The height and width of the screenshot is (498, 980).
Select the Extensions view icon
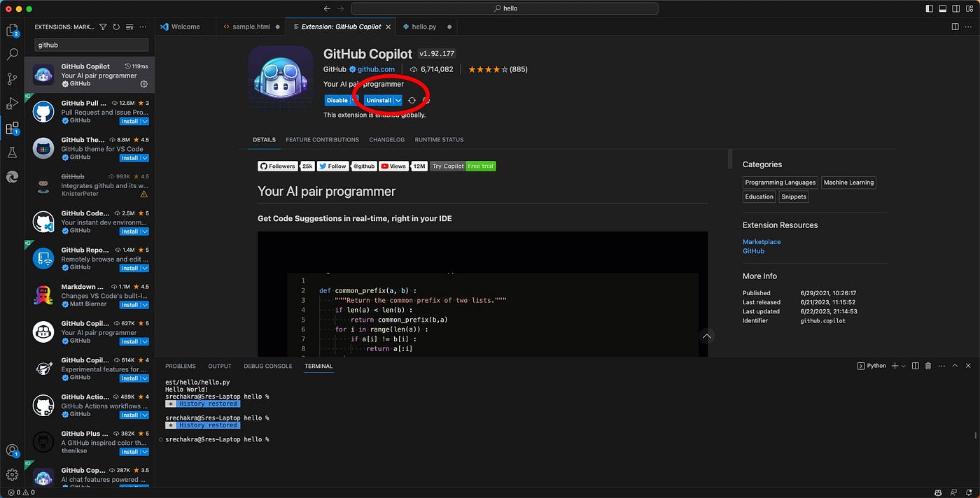(12, 128)
